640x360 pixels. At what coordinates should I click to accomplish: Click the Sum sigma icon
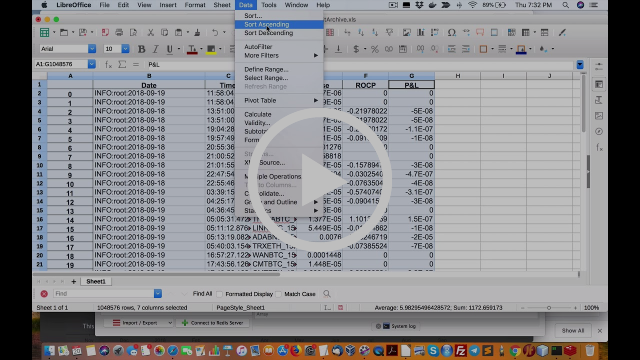122,64
